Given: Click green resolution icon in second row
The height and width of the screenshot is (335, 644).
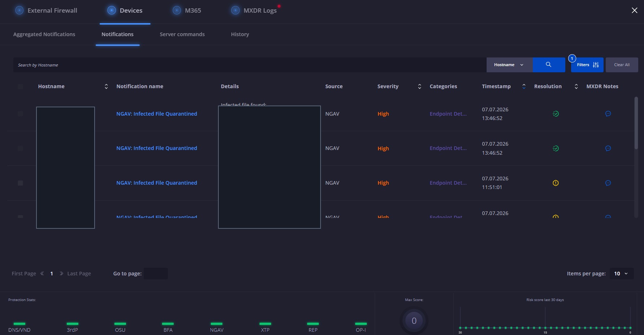Looking at the screenshot, I should [556, 149].
